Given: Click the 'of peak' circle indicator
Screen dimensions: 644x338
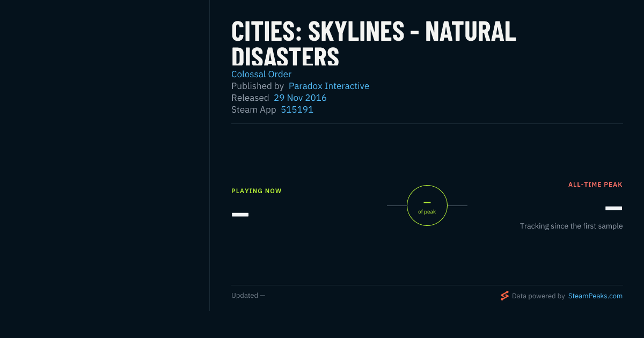Looking at the screenshot, I should point(427,205).
